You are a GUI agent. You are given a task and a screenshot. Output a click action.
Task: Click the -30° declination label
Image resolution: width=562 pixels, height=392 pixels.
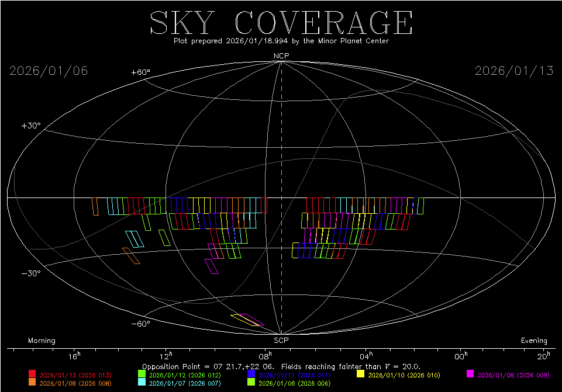pyautogui.click(x=31, y=273)
